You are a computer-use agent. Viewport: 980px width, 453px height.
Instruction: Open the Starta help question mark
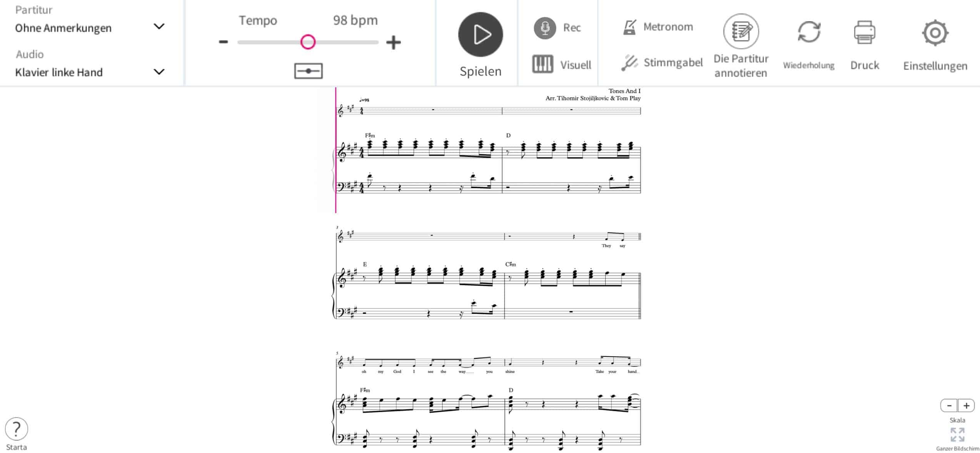[17, 429]
